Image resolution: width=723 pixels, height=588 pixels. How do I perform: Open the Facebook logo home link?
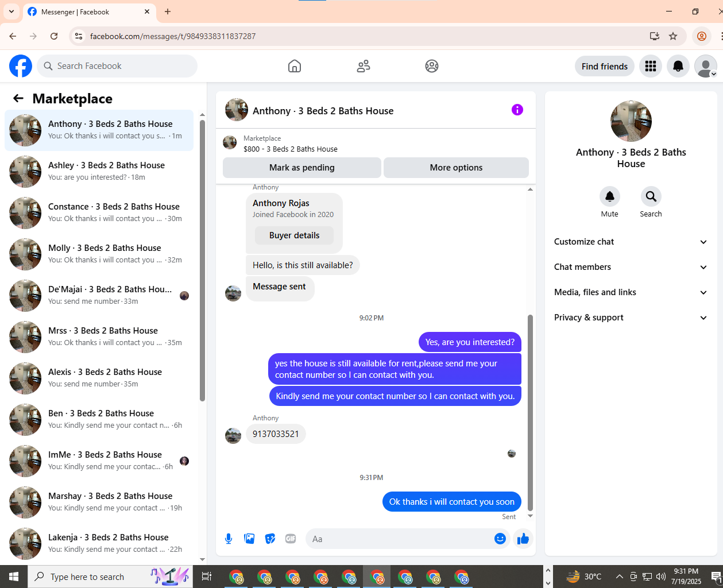(x=21, y=66)
